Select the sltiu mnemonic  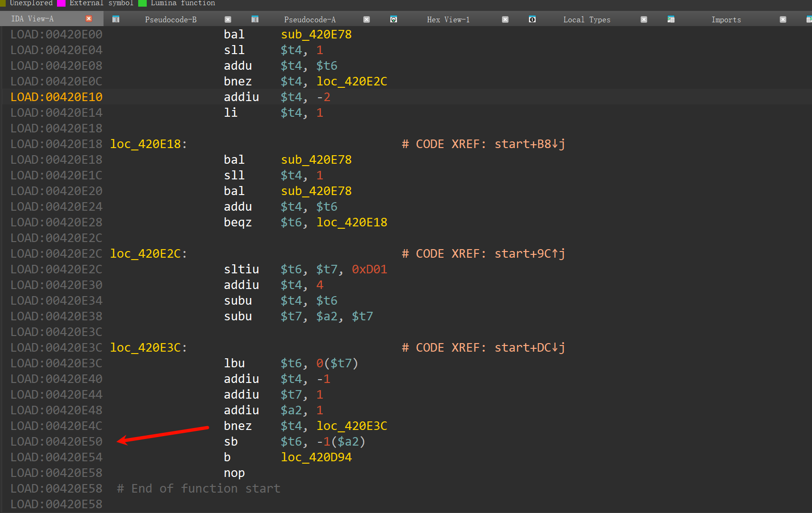pyautogui.click(x=242, y=270)
